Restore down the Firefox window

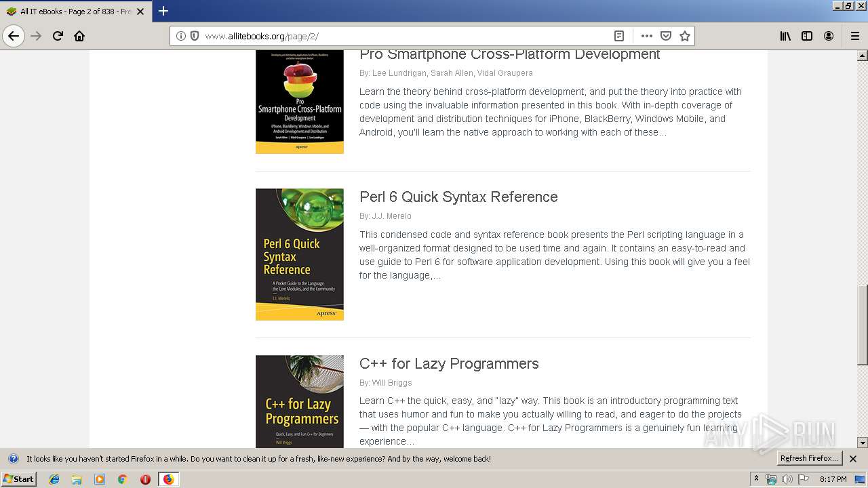(x=849, y=5)
